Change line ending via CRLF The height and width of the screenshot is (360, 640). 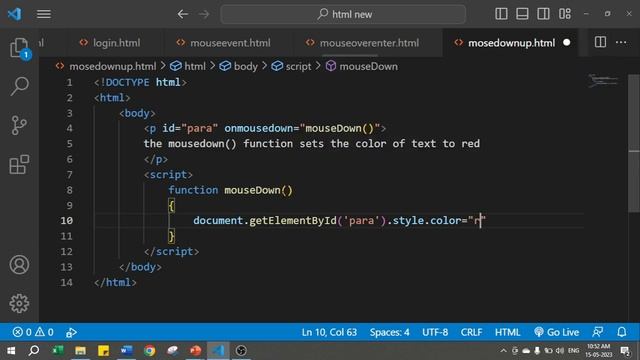tap(471, 332)
